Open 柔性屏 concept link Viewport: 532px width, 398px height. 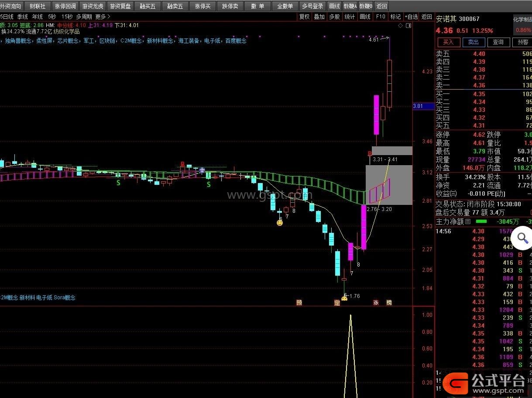[45, 41]
